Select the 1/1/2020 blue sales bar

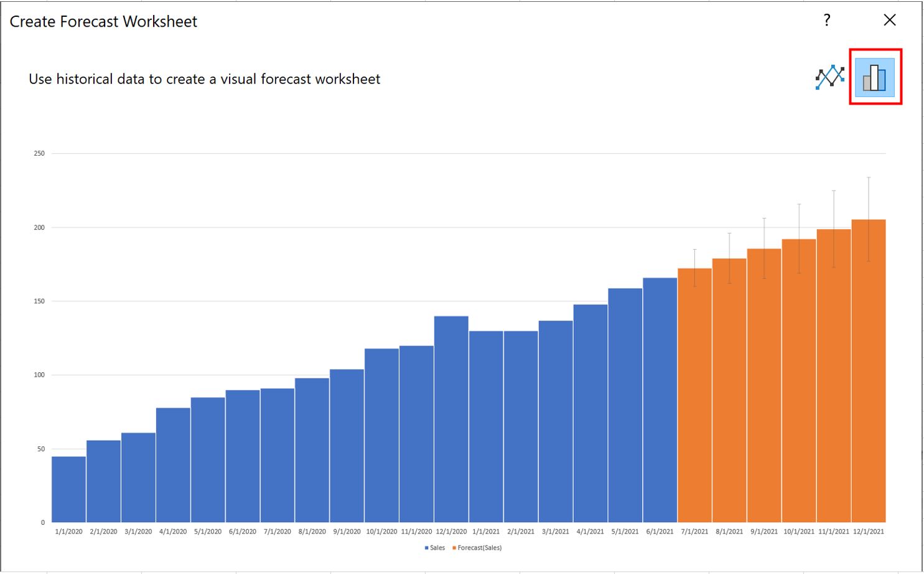click(x=68, y=489)
